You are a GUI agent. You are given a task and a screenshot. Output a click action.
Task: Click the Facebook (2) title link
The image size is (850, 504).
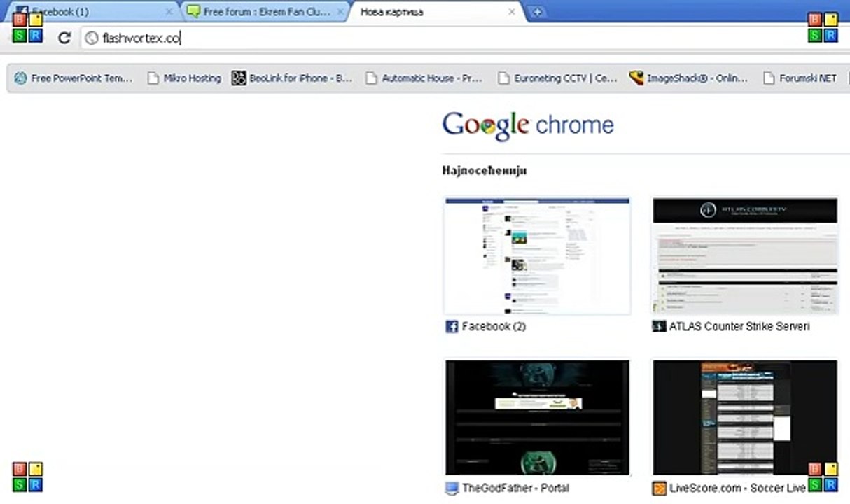[494, 327]
